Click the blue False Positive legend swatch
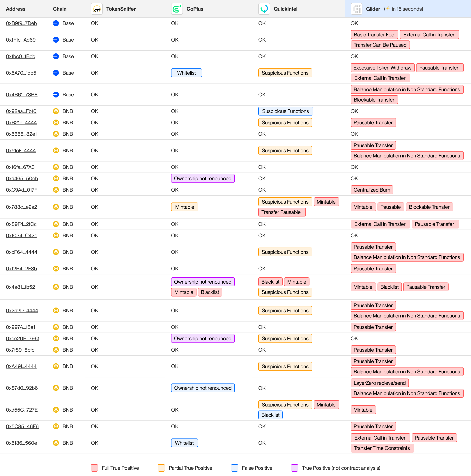 (x=234, y=468)
